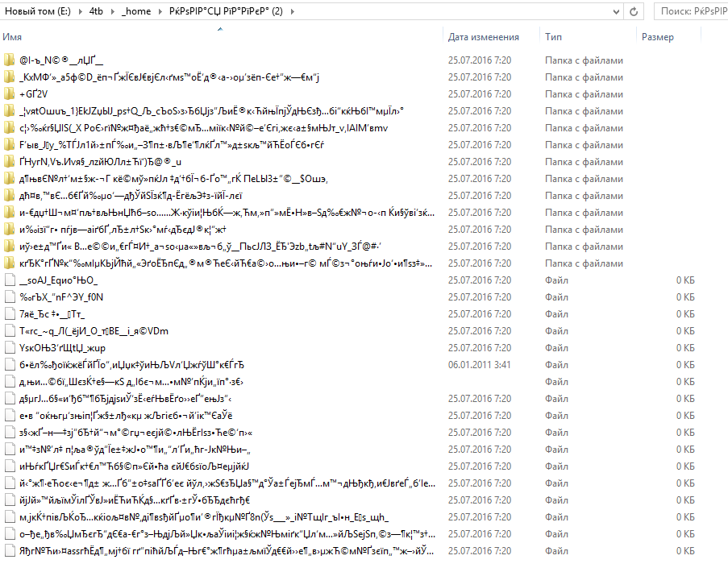
Task: Select icon of the file with no date
Action: [x=10, y=382]
